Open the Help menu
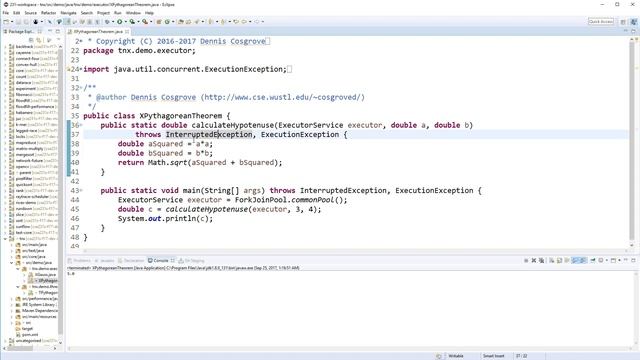 (x=149, y=13)
